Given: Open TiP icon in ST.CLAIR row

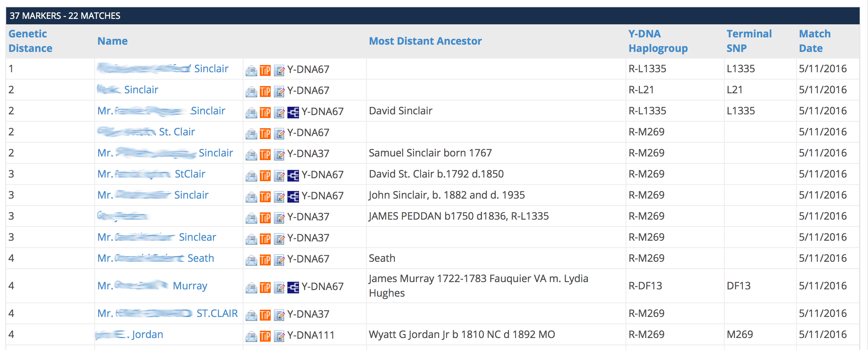Looking at the screenshot, I should coord(265,315).
